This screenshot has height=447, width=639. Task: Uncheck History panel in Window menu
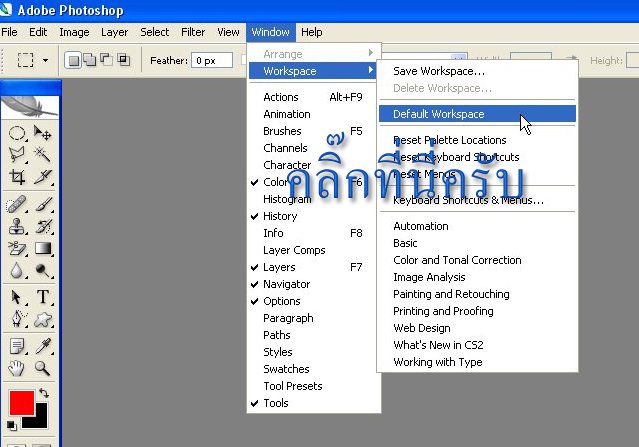[x=314, y=216]
